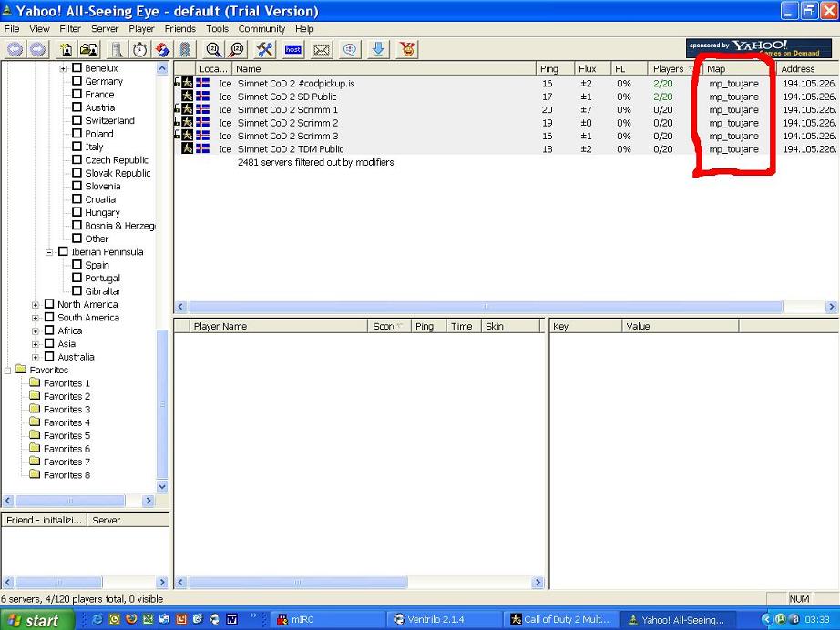Viewport: 840px width, 630px height.
Task: Tick the Switzerland checkbox
Action: tap(77, 120)
